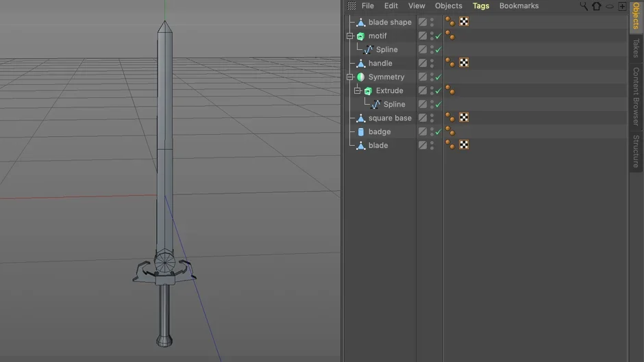Select the UVW tag on square base
644x362 pixels.
(x=464, y=118)
